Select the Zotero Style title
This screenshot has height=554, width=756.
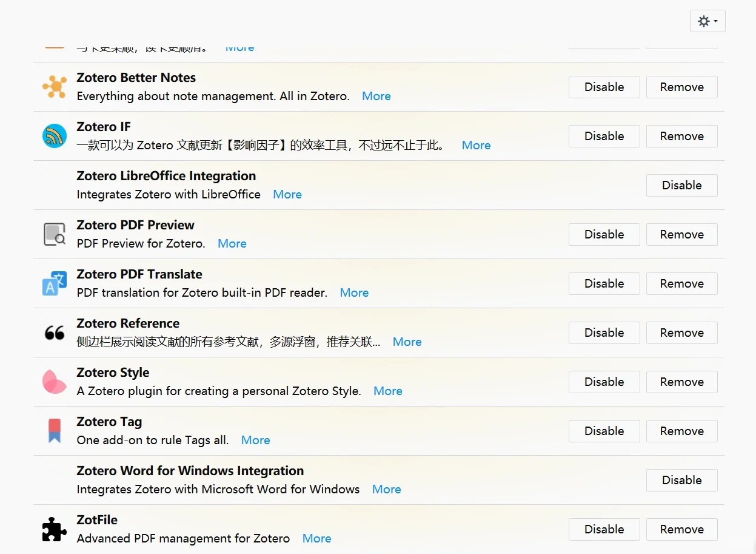113,373
